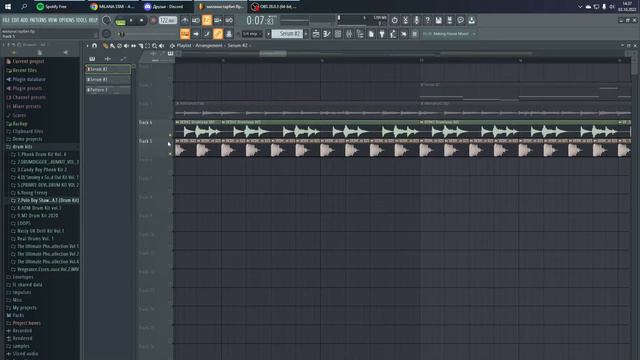The height and width of the screenshot is (360, 640).
Task: Select Pattern 1 in the pattern picker
Action: (x=108, y=90)
